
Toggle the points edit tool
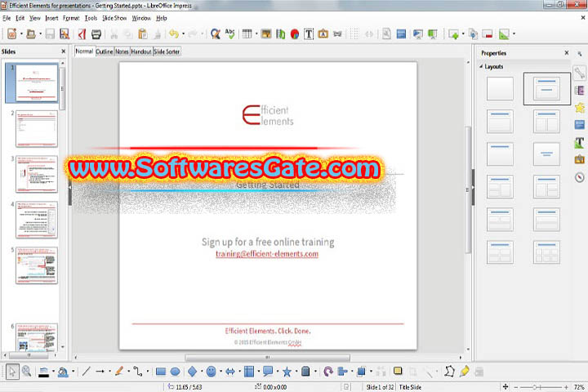click(x=449, y=372)
